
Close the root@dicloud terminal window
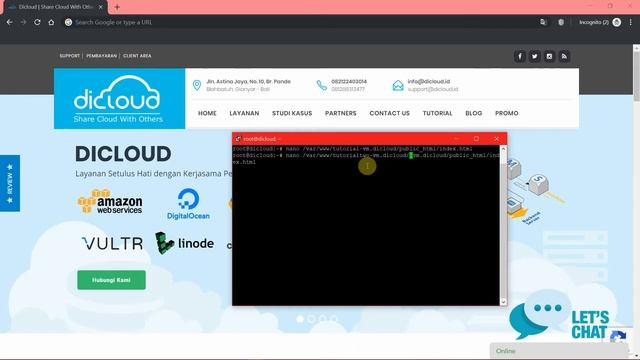point(496,139)
